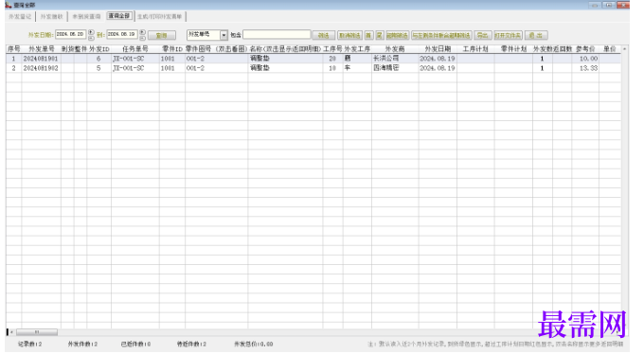Click the 取消筛选 button

pyautogui.click(x=349, y=35)
